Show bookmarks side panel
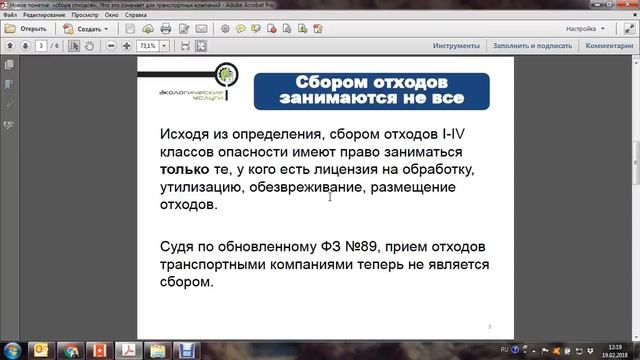The width and height of the screenshot is (640, 360). pos(9,84)
